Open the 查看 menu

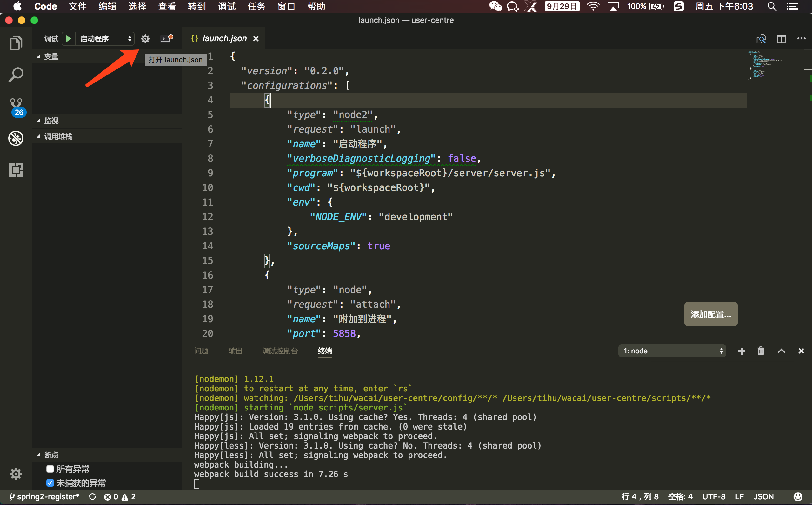(x=167, y=6)
